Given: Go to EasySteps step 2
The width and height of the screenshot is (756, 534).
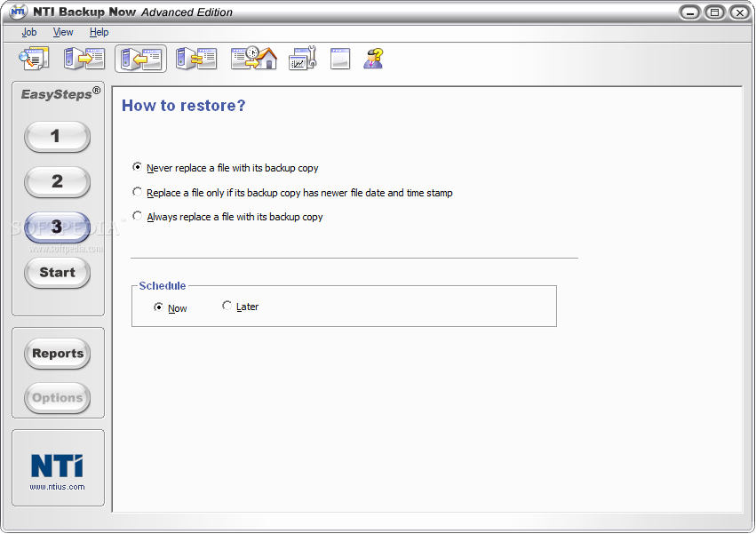Looking at the screenshot, I should [x=58, y=182].
